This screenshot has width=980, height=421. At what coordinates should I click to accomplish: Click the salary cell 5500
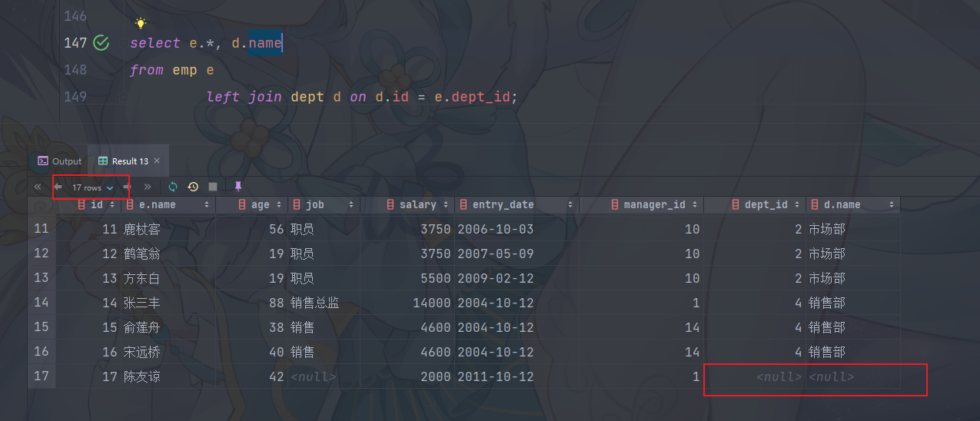(x=435, y=278)
